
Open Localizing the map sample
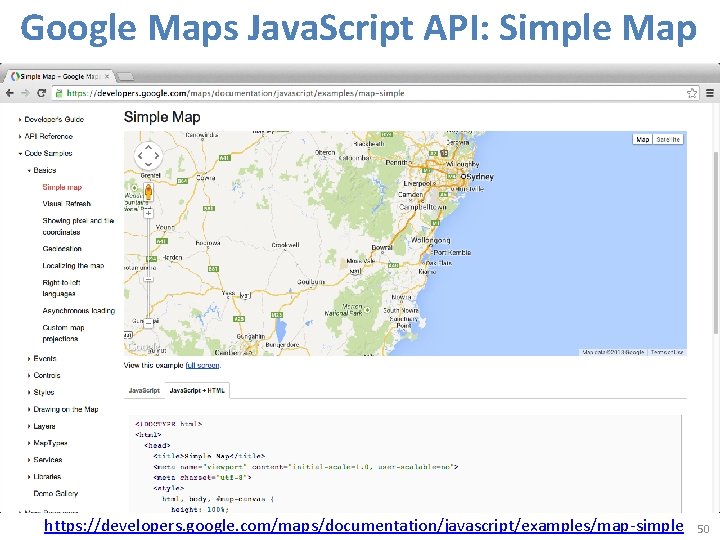pyautogui.click(x=73, y=266)
